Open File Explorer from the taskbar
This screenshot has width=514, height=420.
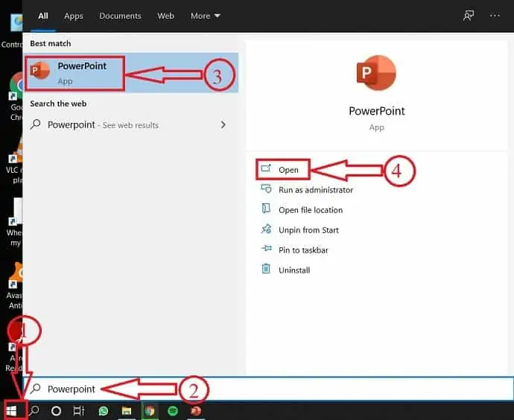[127, 410]
